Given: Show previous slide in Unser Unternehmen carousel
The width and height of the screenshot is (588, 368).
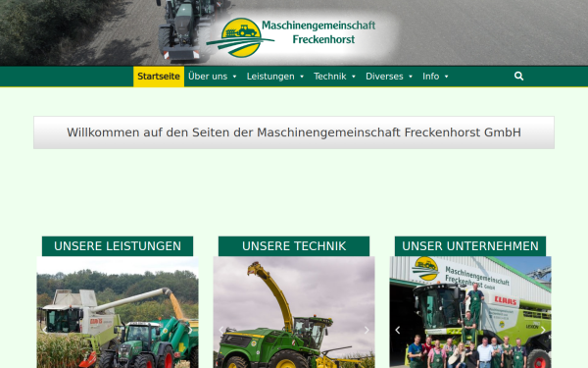Looking at the screenshot, I should coord(398,330).
